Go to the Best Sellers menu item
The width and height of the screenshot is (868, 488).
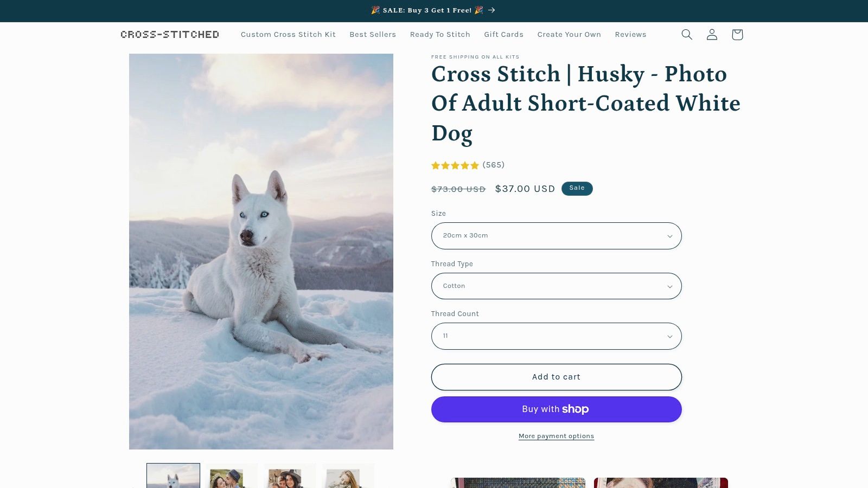(x=373, y=34)
